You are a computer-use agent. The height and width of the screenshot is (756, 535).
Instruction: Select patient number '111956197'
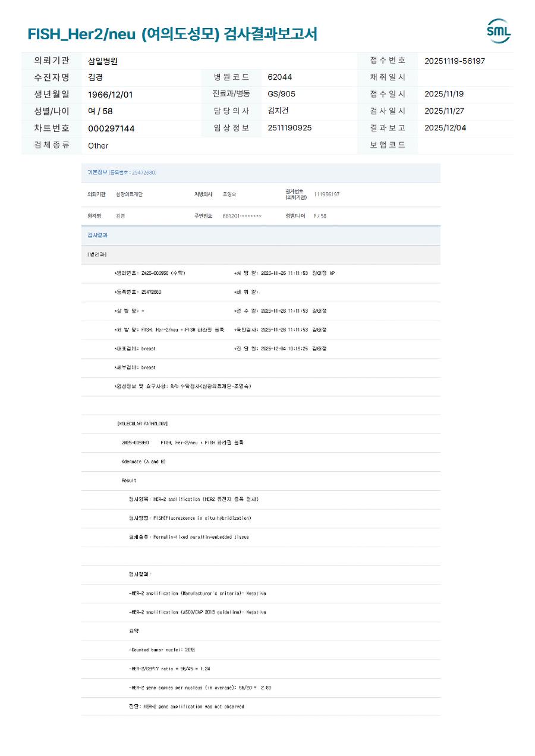tap(326, 195)
